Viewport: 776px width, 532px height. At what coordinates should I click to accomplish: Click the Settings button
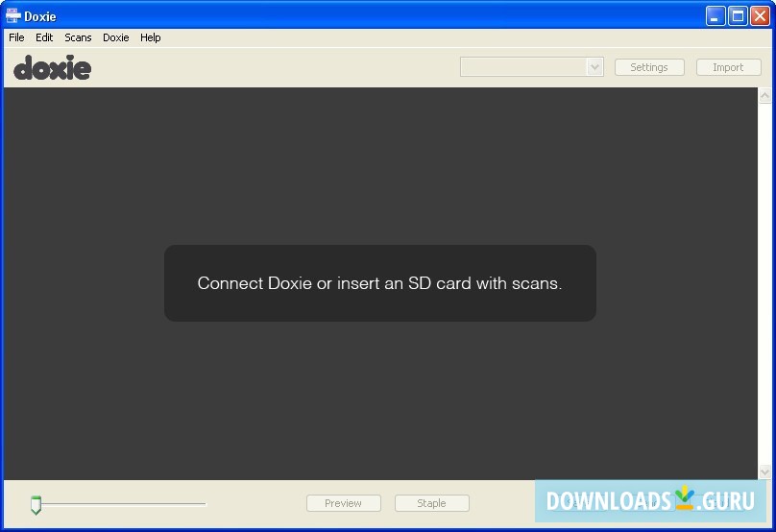pyautogui.click(x=649, y=67)
